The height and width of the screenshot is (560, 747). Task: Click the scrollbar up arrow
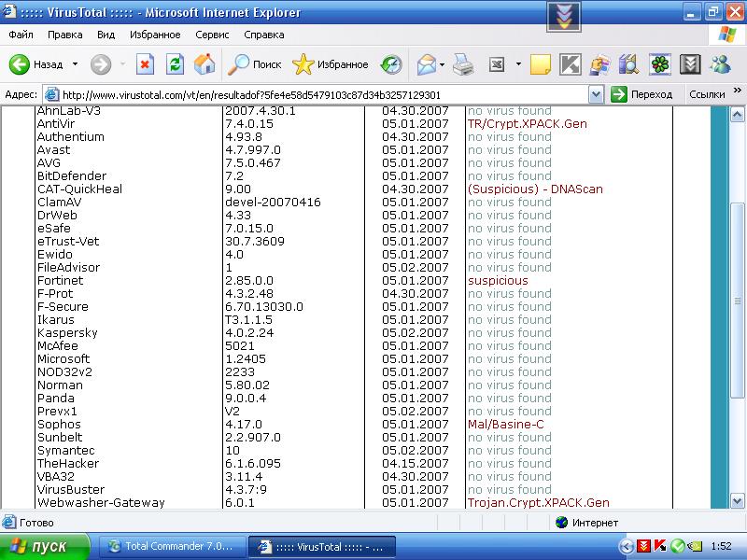pos(737,114)
